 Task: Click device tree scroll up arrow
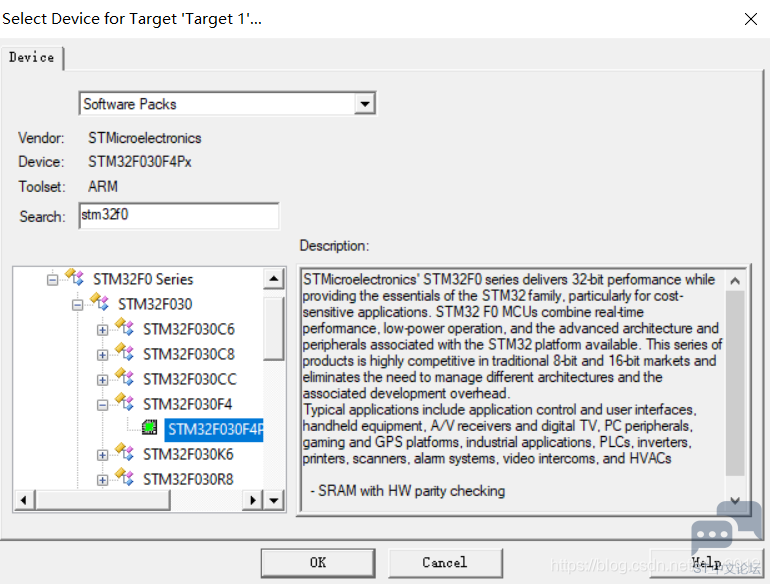point(274,279)
